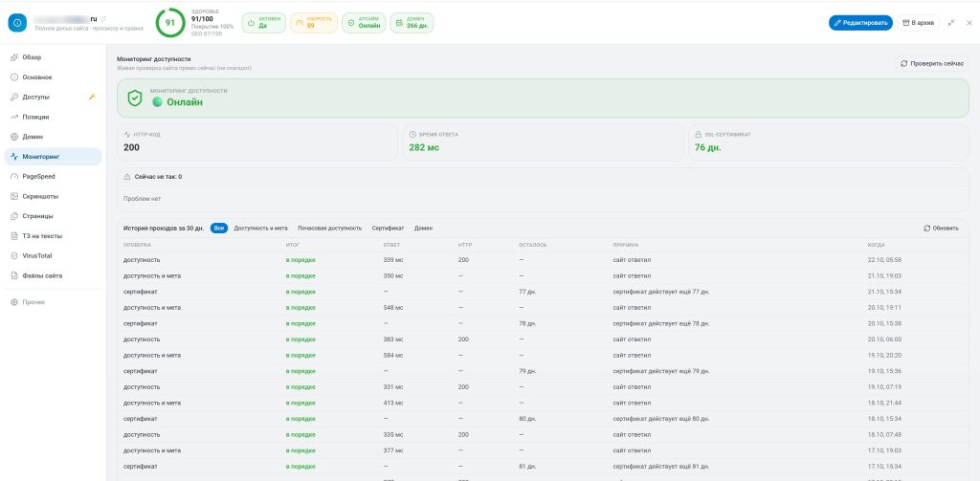
Task: Click the Когда column header
Action: tap(876, 245)
